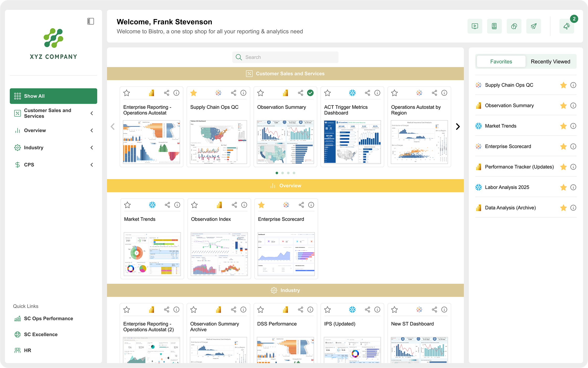Click the documentation guide icon in header
Screen dimensions: 588x368
[x=494, y=26]
